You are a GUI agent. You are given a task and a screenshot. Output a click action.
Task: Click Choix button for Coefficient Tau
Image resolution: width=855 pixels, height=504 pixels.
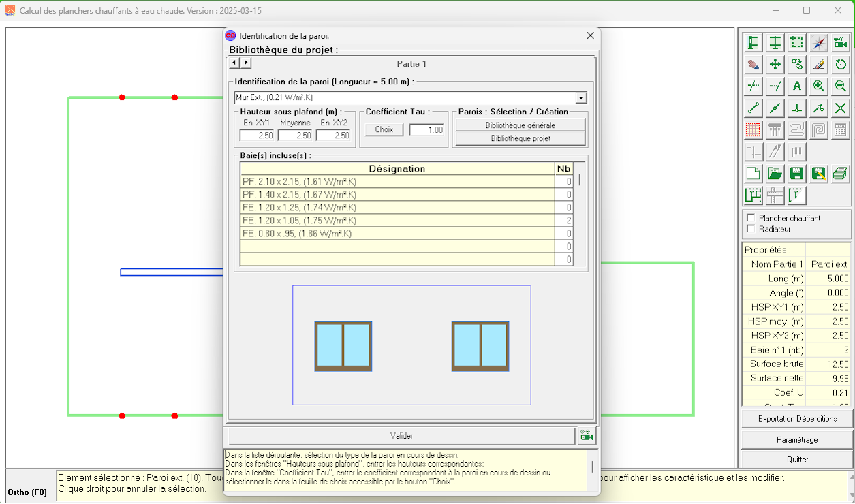384,129
